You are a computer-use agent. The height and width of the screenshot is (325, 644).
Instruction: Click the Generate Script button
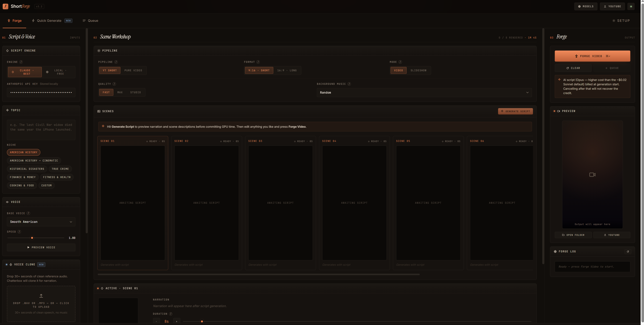tap(515, 111)
